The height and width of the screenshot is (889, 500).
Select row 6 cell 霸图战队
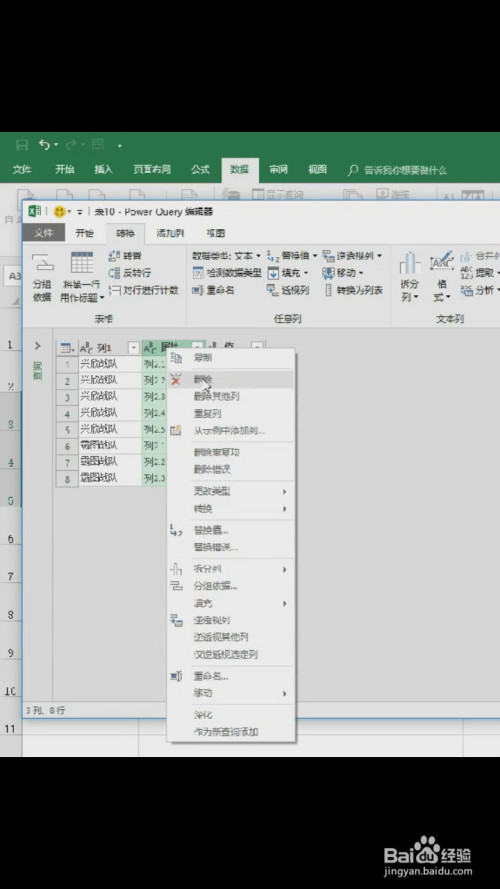point(109,446)
